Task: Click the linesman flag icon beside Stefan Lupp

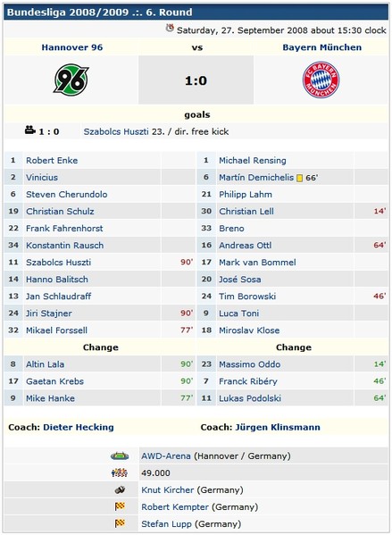Action: pyautogui.click(x=120, y=523)
